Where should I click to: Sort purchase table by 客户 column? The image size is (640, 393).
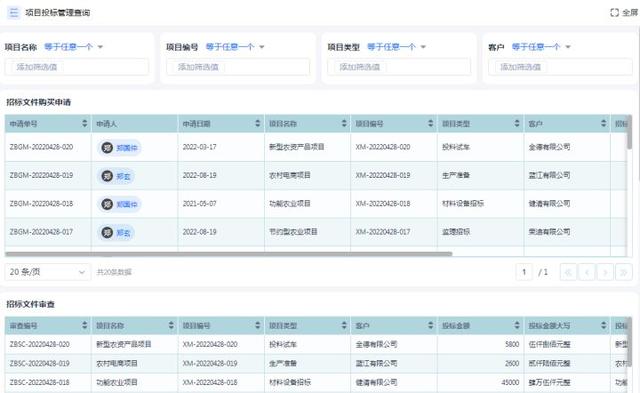(604, 123)
